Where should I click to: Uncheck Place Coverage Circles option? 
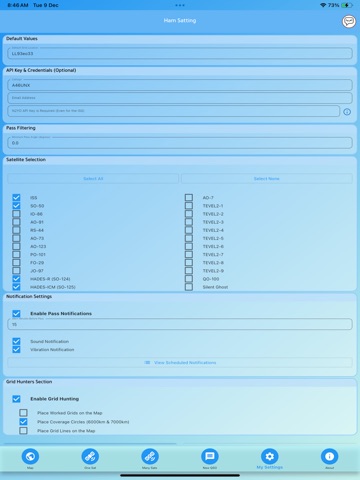(23, 422)
